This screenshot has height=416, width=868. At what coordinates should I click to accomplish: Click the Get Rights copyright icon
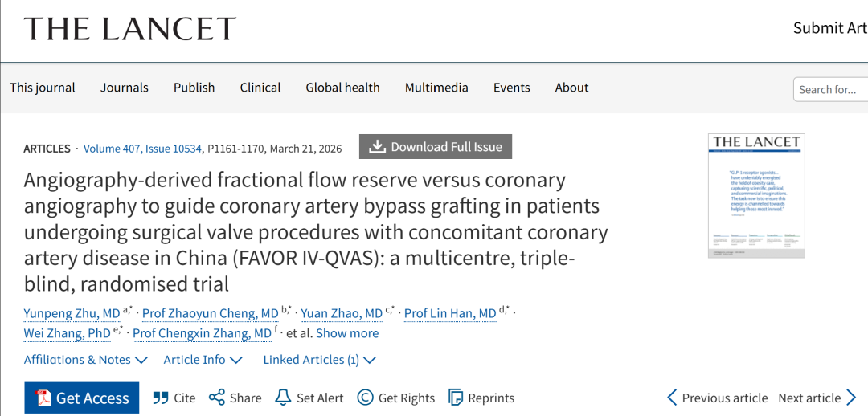click(x=366, y=398)
